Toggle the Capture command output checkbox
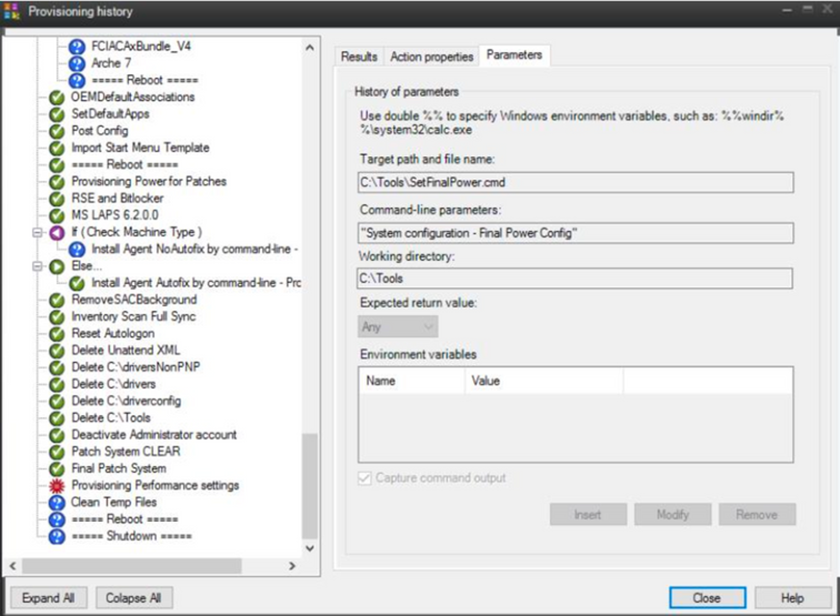 (365, 478)
